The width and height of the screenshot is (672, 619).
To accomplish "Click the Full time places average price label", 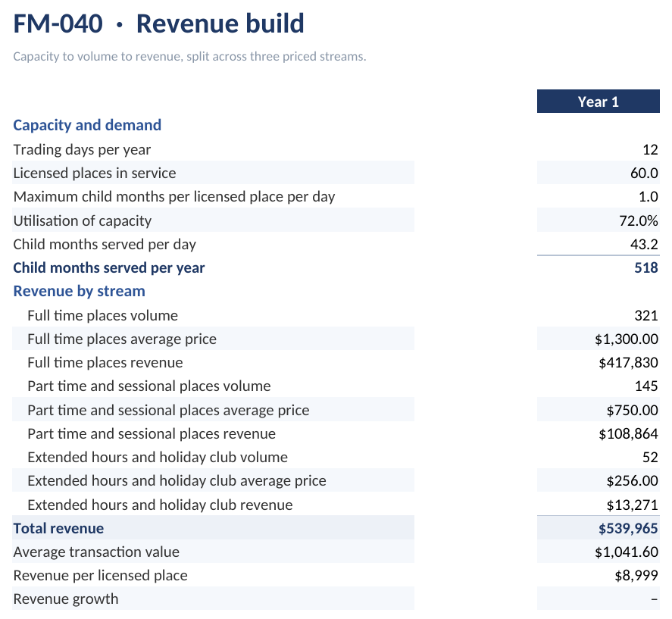I will click(122, 339).
